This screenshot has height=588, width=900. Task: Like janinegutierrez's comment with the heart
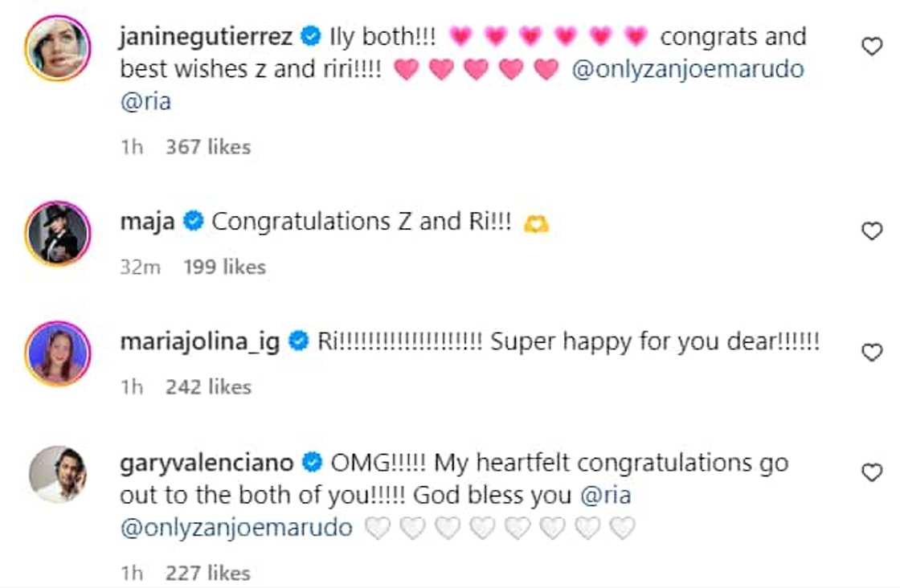872,47
